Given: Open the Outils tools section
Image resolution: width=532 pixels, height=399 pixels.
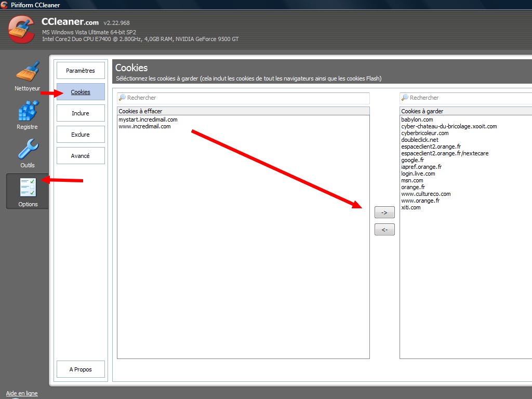Looking at the screenshot, I should coord(28,153).
